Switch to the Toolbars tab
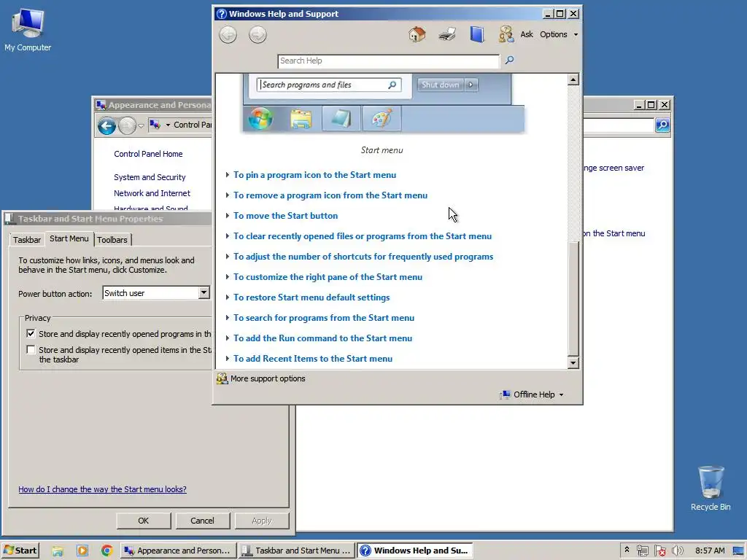This screenshot has height=560, width=747. (x=112, y=239)
